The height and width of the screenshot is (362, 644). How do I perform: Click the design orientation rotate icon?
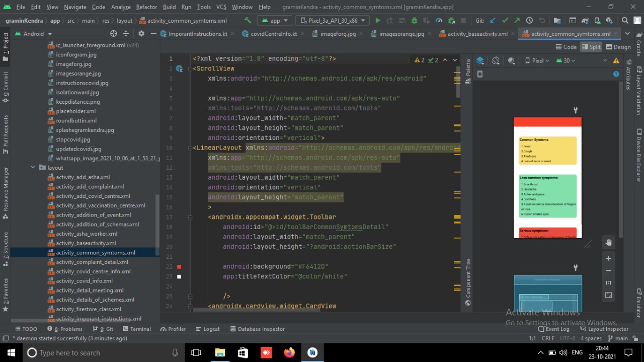496,60
